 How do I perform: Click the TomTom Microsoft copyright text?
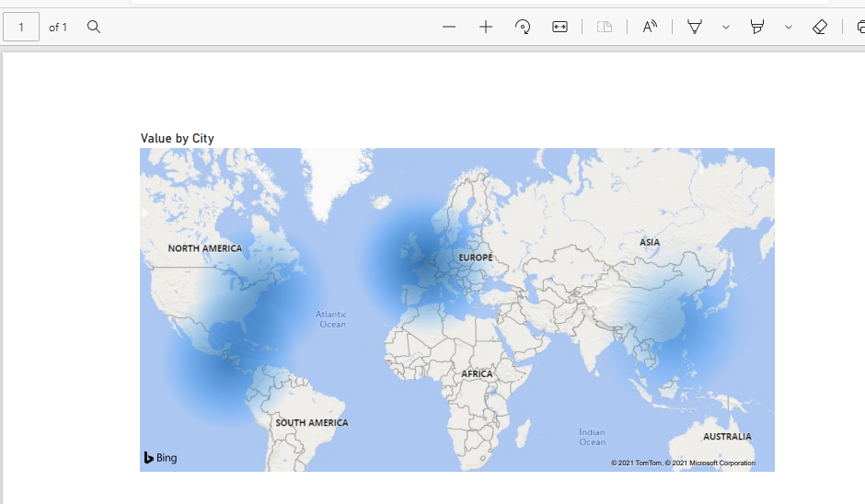pos(683,464)
